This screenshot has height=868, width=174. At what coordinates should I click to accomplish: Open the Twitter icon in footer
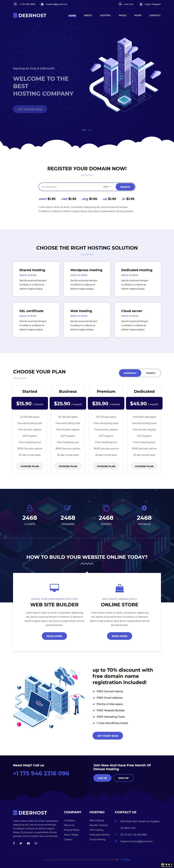click(21, 843)
